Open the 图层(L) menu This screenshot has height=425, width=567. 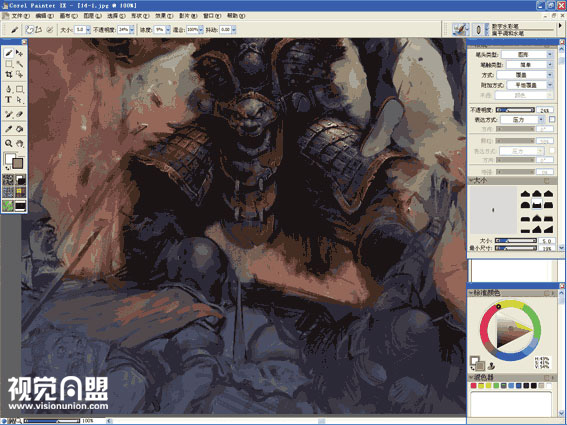pos(92,16)
